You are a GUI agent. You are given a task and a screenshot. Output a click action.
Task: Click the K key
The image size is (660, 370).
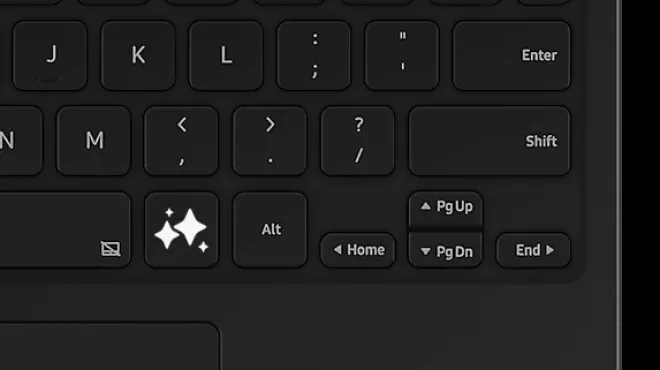point(138,56)
